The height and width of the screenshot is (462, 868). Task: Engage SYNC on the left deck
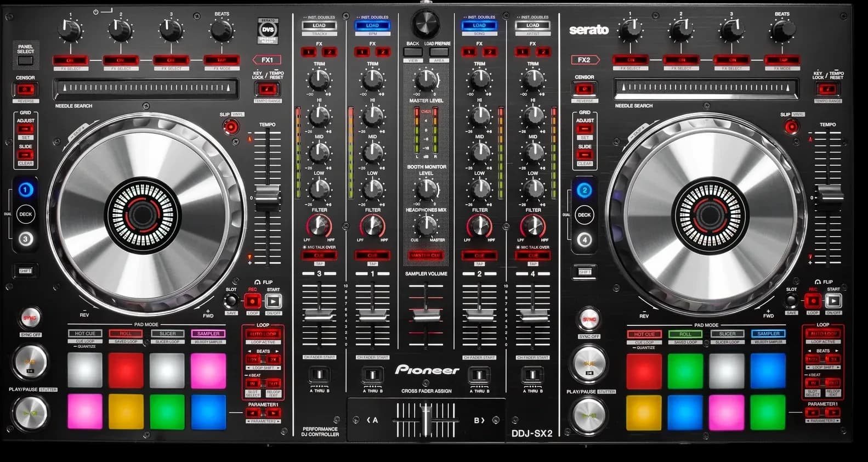(30, 318)
